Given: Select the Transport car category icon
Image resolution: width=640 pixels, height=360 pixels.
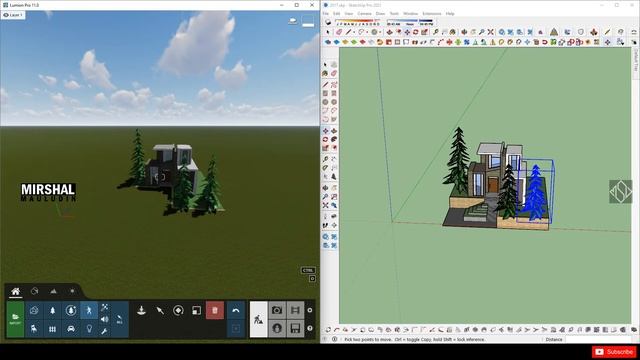Looking at the screenshot, I should [x=71, y=329].
